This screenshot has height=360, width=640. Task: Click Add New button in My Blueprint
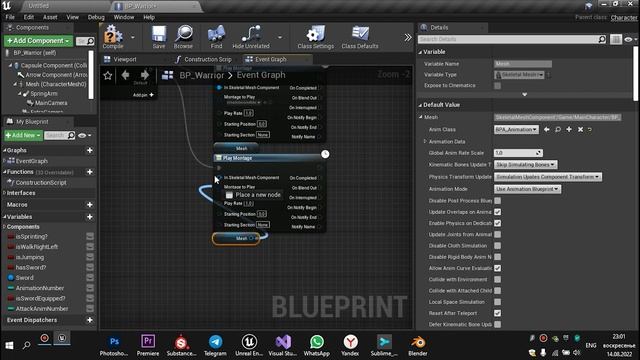(x=23, y=135)
